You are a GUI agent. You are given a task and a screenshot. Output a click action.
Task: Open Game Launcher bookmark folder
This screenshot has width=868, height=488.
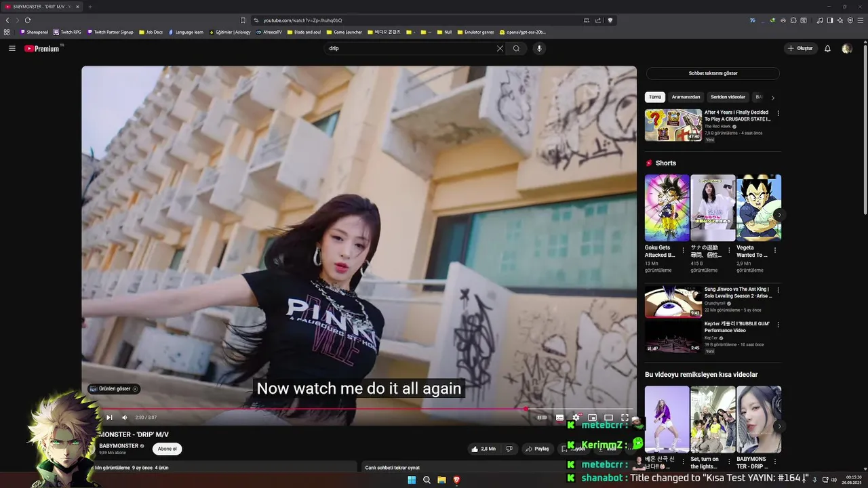(344, 32)
